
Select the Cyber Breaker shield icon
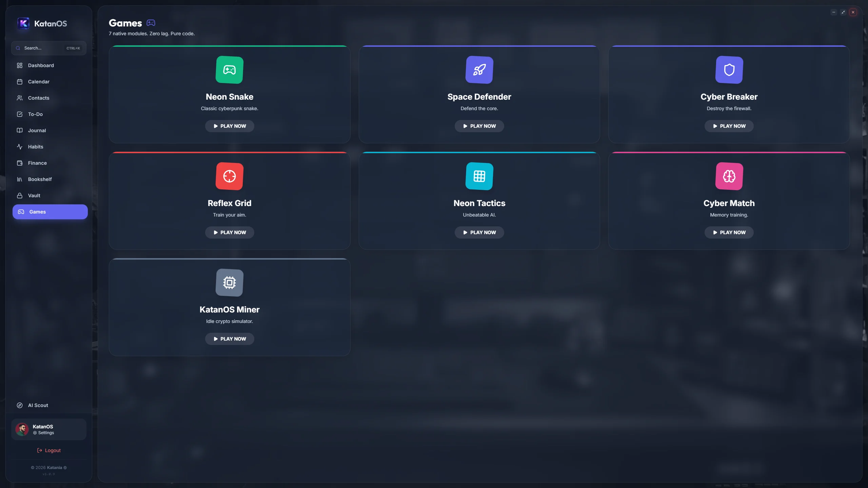pos(729,70)
